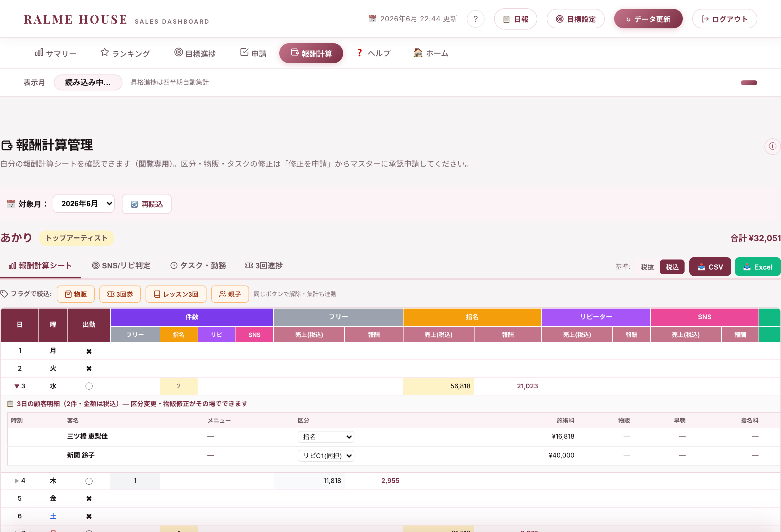Click the 出勤 circle mark for day 3
Viewport: 781px width, 532px height.
pos(89,386)
